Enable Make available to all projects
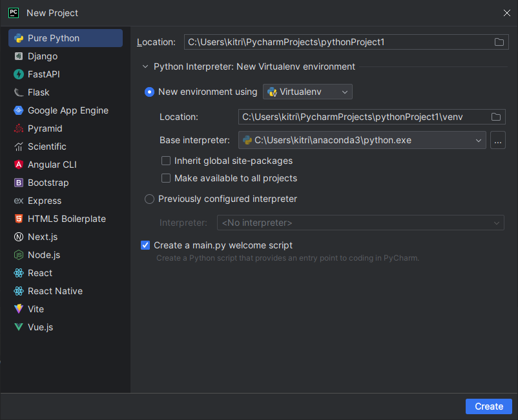 click(166, 178)
